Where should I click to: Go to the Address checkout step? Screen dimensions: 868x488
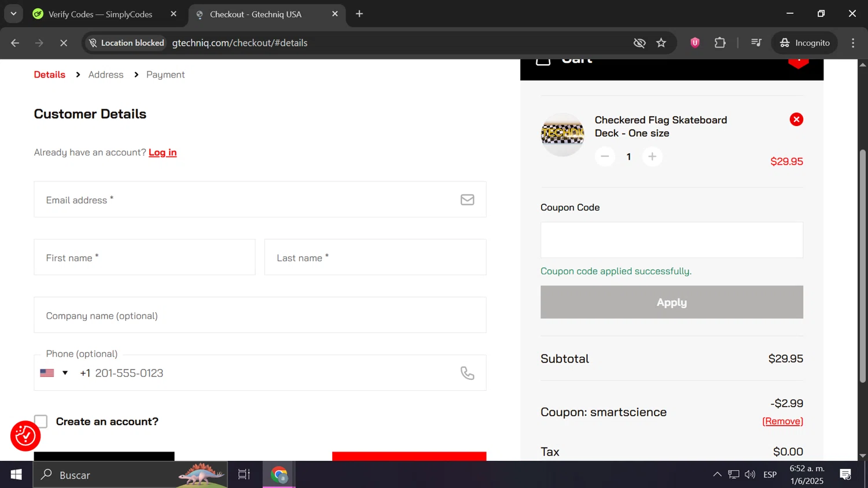coord(106,75)
